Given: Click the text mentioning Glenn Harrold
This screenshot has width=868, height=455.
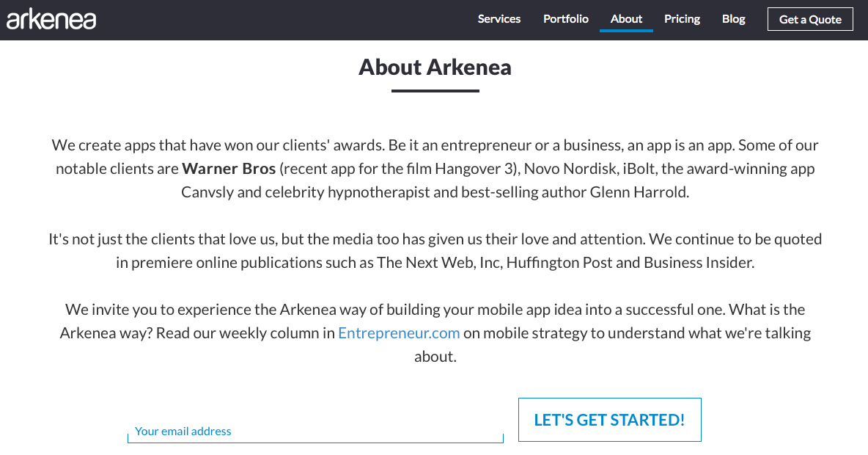Looking at the screenshot, I should [x=435, y=192].
